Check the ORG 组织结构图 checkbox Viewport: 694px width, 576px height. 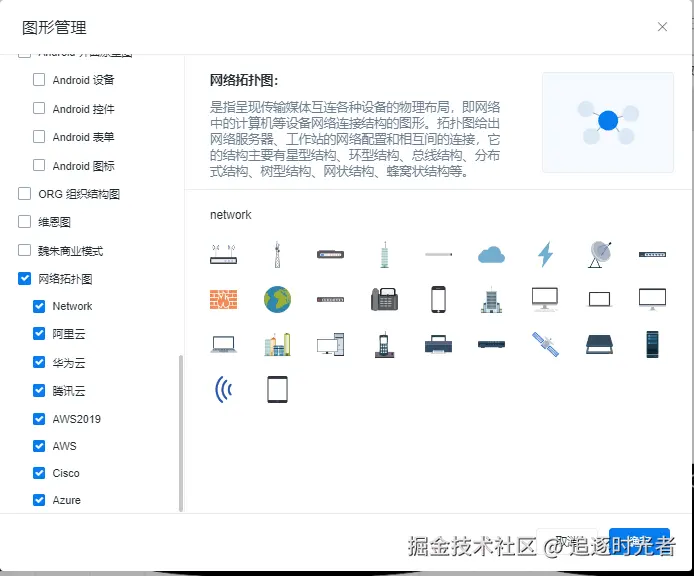pos(25,194)
